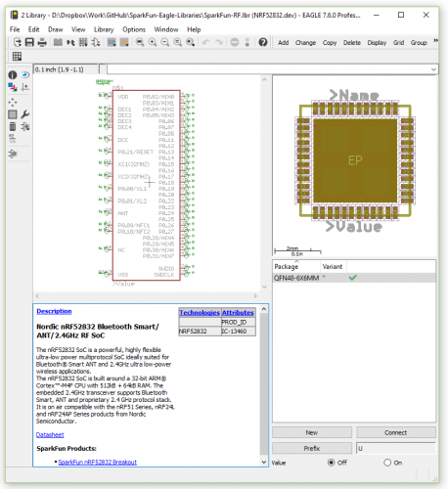Open the Attributes link
Screen dimensions: 448x489
[x=238, y=312]
